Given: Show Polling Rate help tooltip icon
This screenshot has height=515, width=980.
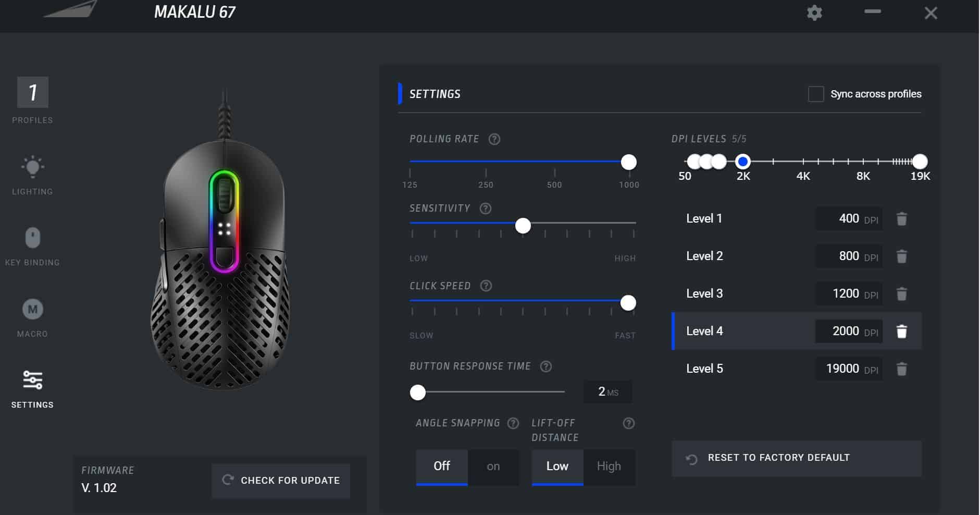Looking at the screenshot, I should (x=494, y=139).
